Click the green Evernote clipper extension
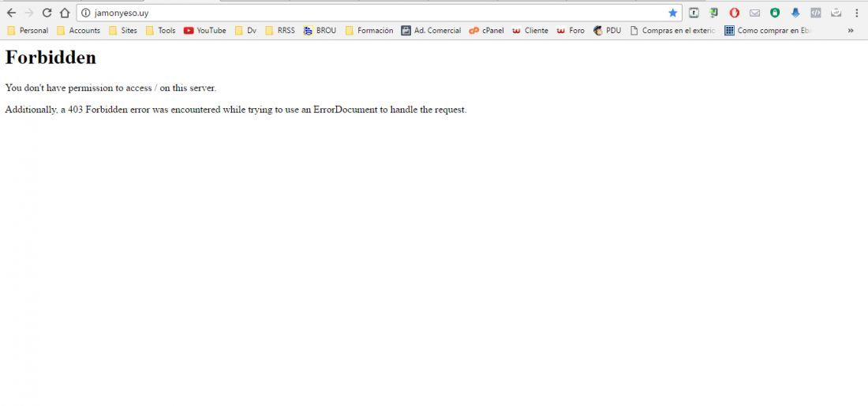Screen dimensions: 868x406 tap(714, 13)
